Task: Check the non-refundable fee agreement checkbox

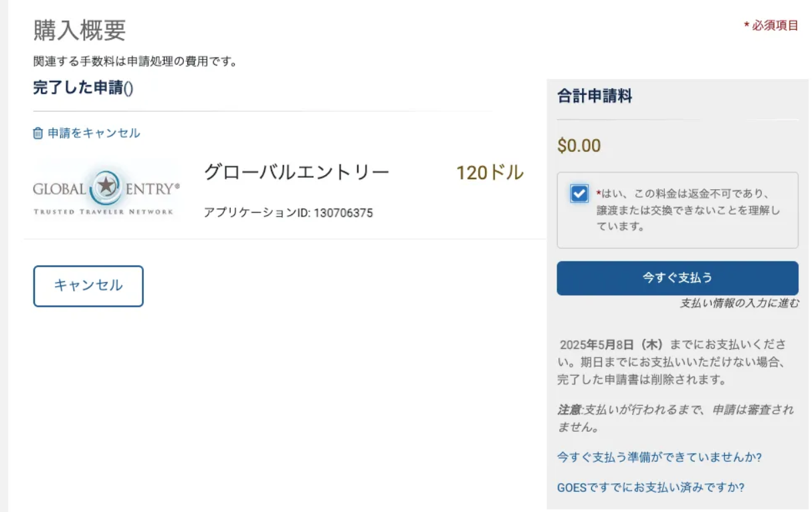Action: [x=579, y=194]
